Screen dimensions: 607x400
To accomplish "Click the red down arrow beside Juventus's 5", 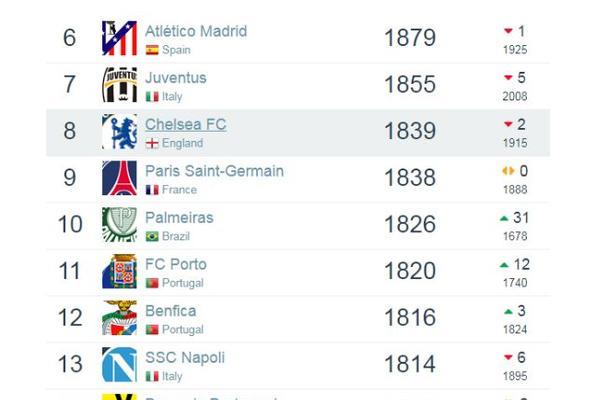I will 508,78.
